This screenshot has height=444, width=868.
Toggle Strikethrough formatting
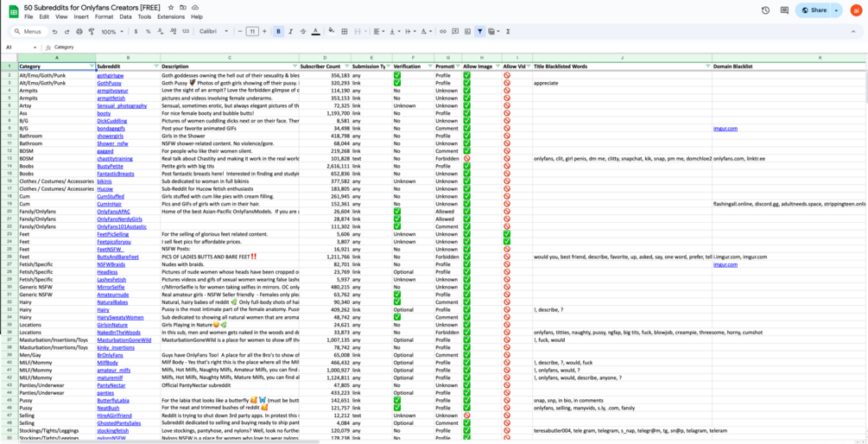coord(303,32)
